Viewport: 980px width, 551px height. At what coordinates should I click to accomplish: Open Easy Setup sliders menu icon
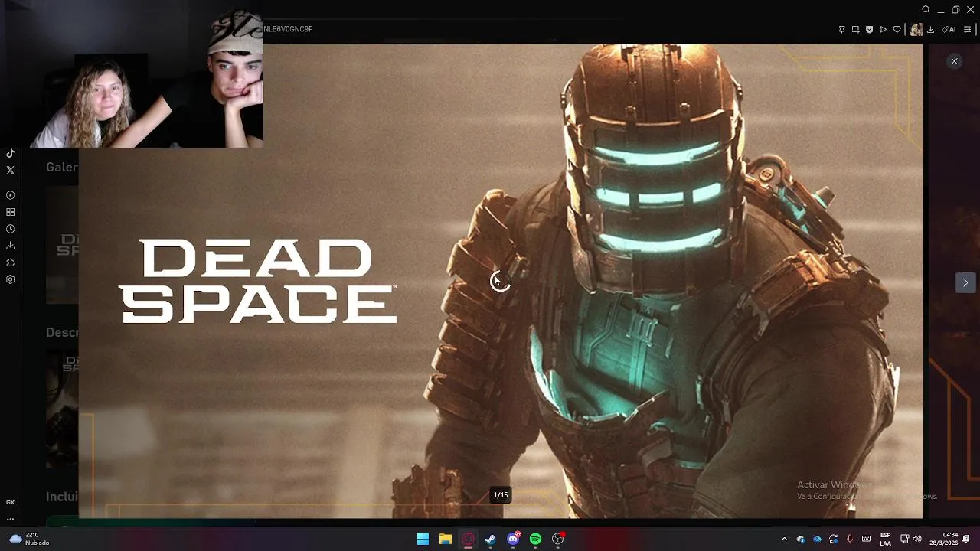coord(968,30)
